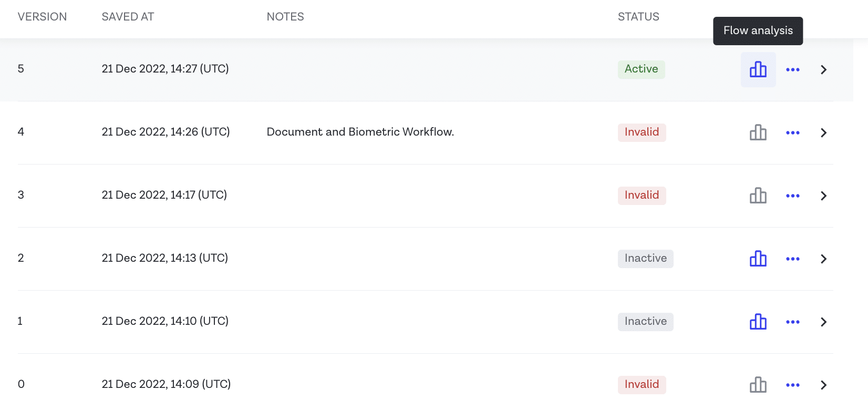The height and width of the screenshot is (410, 868).
Task: Open Flow analysis for version 2
Action: pos(758,259)
